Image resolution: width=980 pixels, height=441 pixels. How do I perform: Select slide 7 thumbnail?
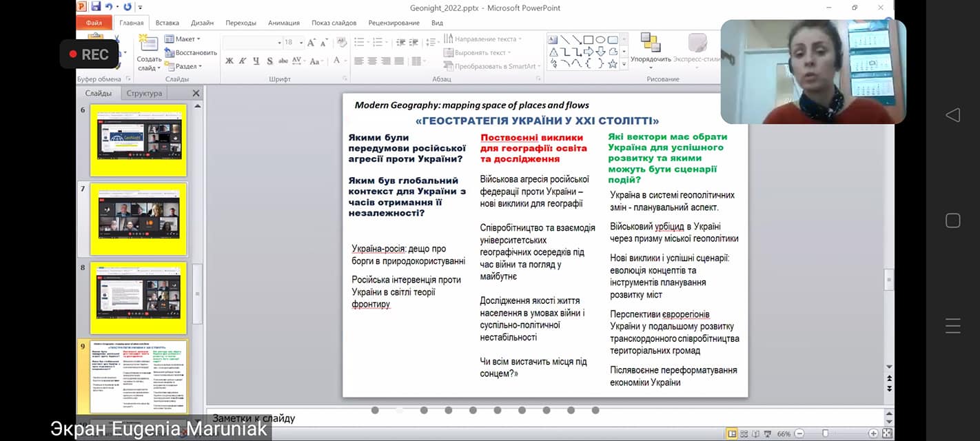[x=139, y=219]
